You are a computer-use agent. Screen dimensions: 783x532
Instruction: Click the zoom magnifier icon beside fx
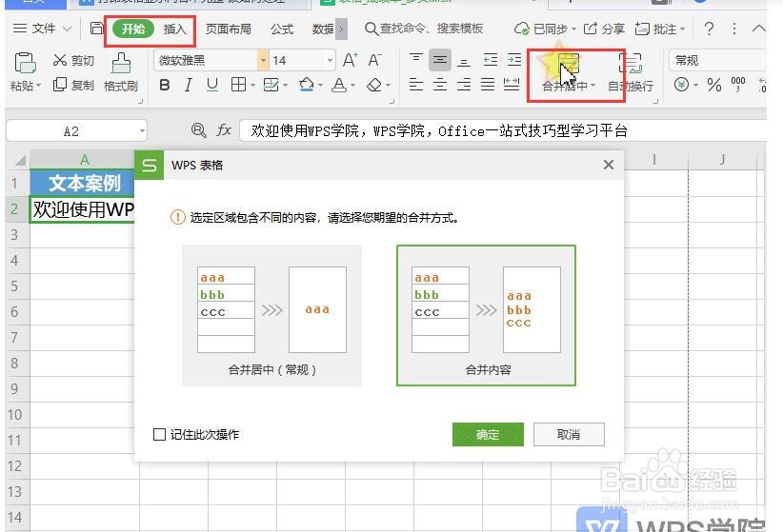coord(199,130)
